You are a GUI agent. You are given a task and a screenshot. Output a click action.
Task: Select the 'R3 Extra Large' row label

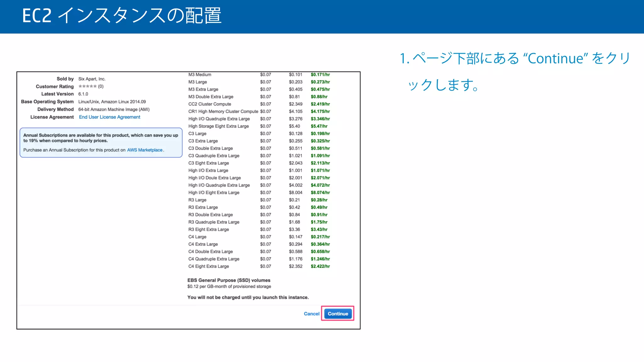coord(203,207)
